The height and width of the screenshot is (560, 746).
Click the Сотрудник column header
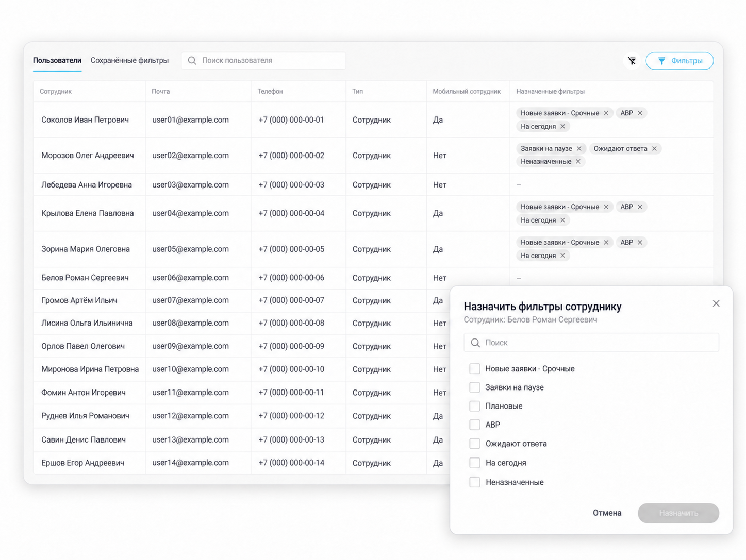click(56, 92)
